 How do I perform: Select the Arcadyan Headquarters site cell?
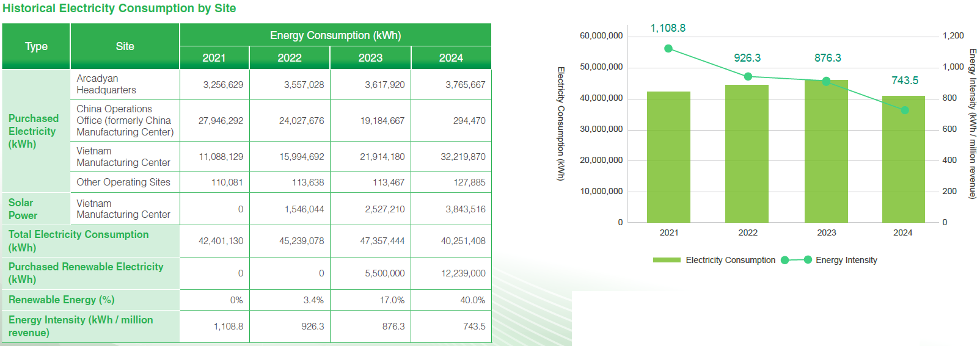(x=106, y=84)
